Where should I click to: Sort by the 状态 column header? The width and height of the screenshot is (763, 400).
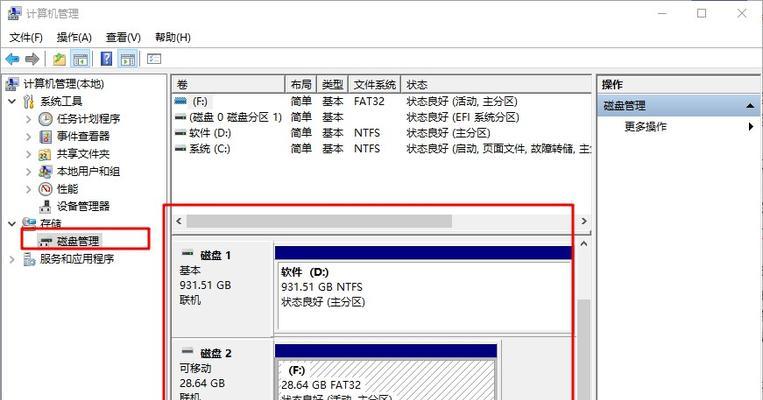point(496,85)
